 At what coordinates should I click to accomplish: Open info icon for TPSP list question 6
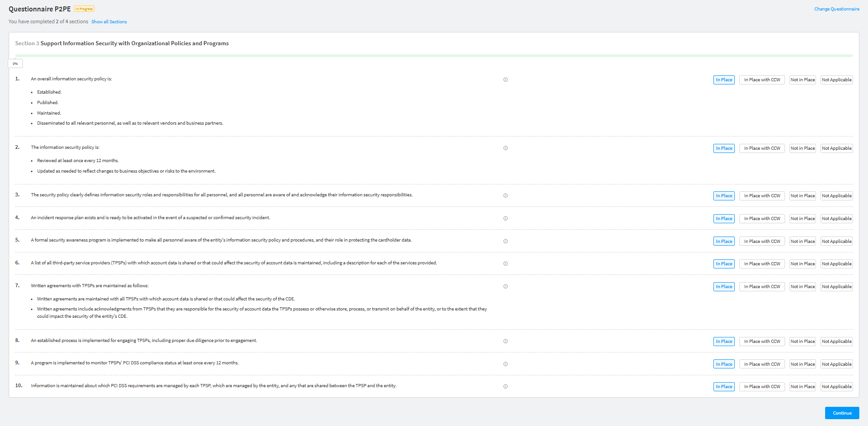pyautogui.click(x=505, y=264)
